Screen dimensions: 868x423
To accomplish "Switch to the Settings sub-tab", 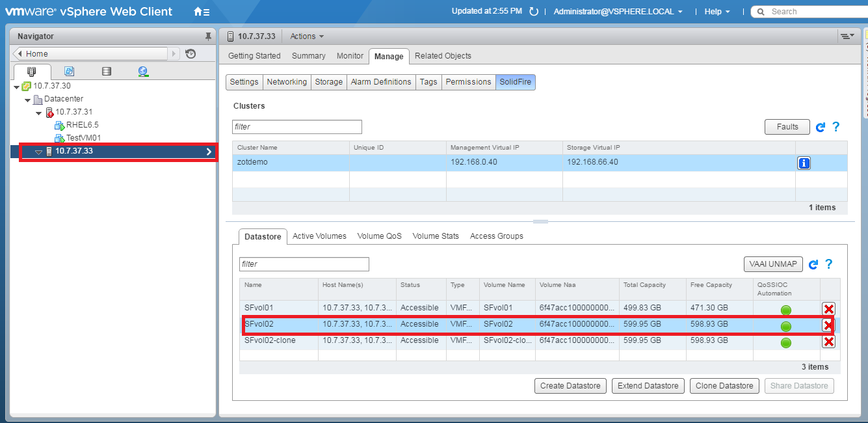I will (x=244, y=82).
